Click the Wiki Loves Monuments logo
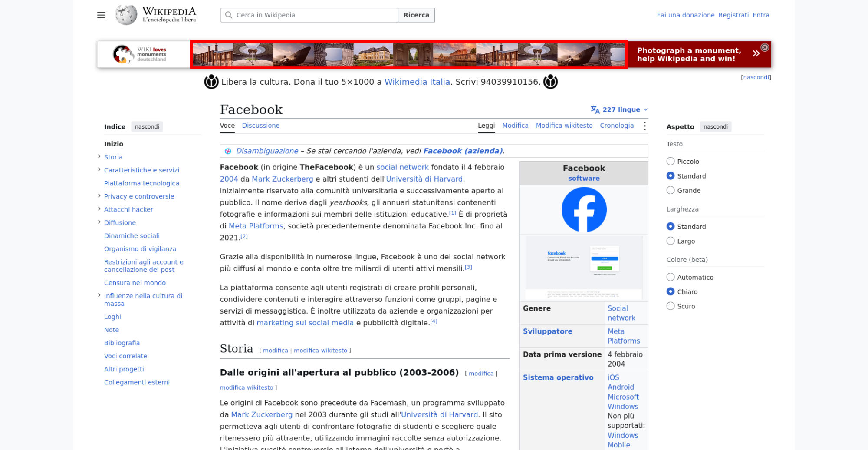 tap(139, 54)
